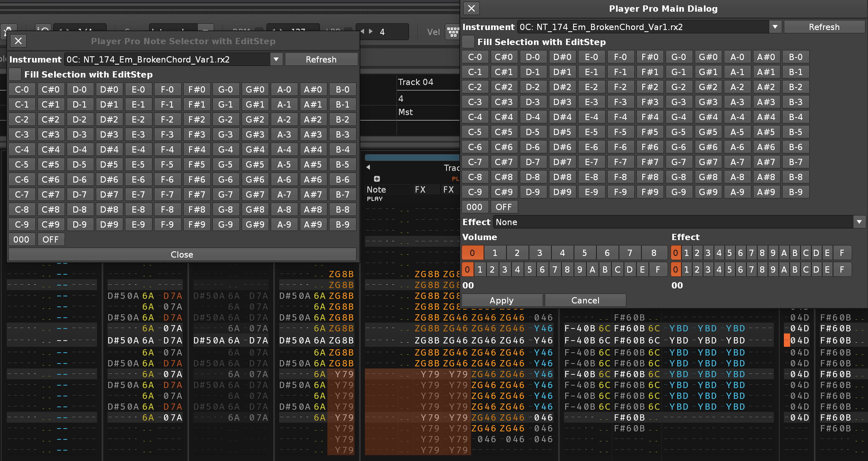Expand the Effect None dropdown
Screen dimensions: 868x461
pos(859,222)
